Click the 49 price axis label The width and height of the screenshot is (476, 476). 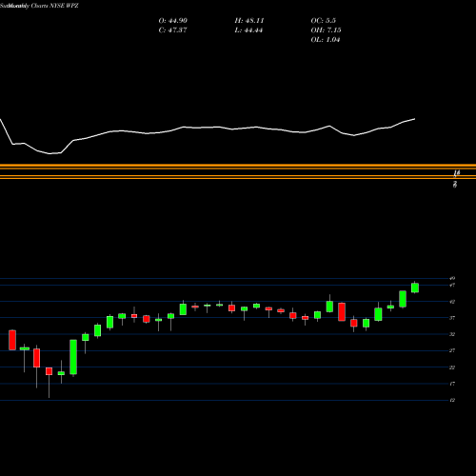(452, 278)
